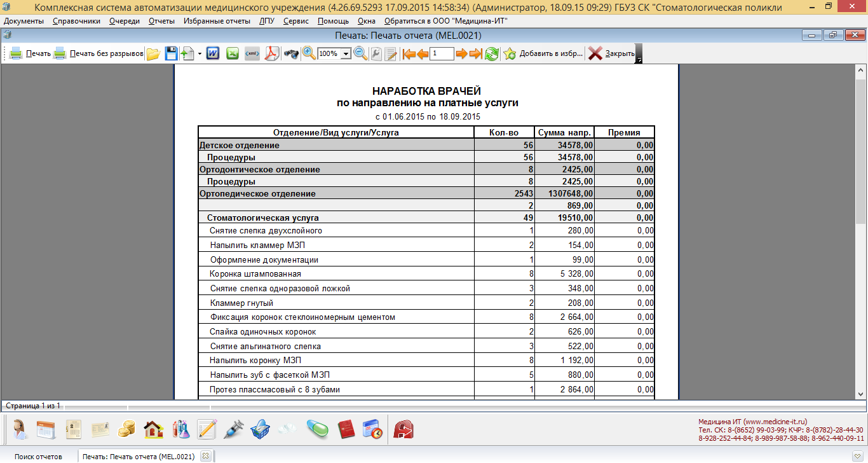Click the house icon in bottom bar
The image size is (868, 463).
154,429
